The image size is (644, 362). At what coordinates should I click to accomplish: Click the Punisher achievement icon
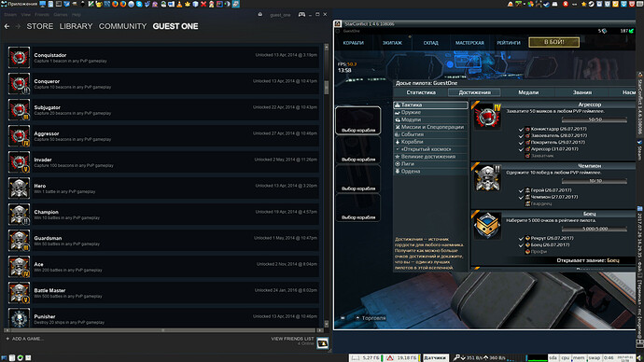(x=19, y=318)
